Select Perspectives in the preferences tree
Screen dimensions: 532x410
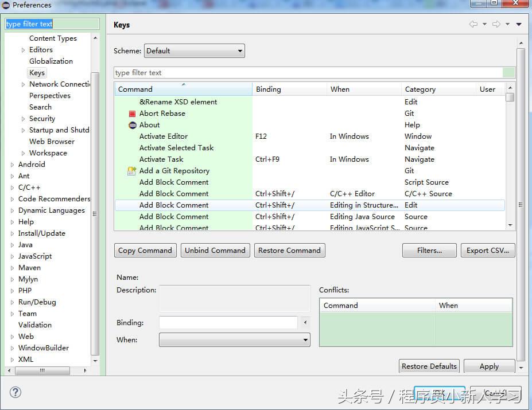click(49, 95)
